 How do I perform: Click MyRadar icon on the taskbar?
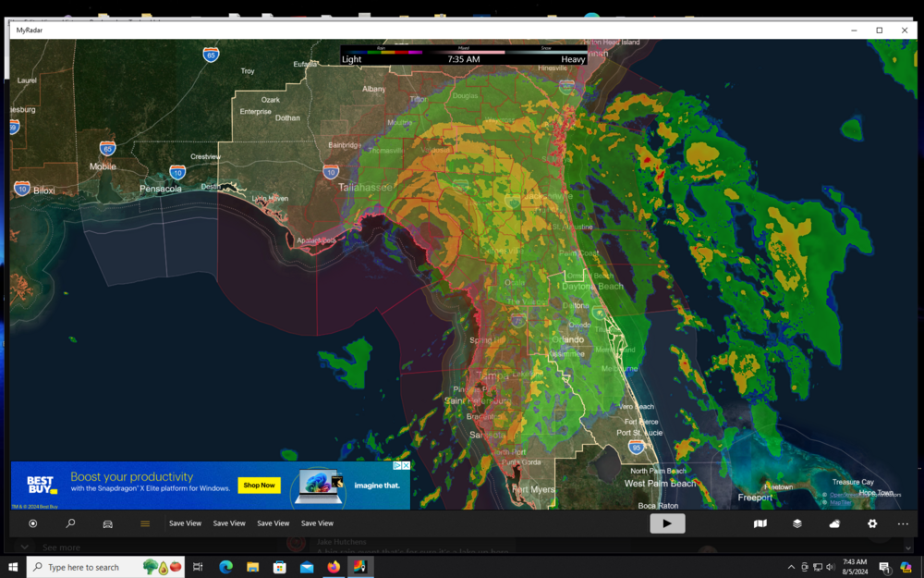[x=360, y=567]
